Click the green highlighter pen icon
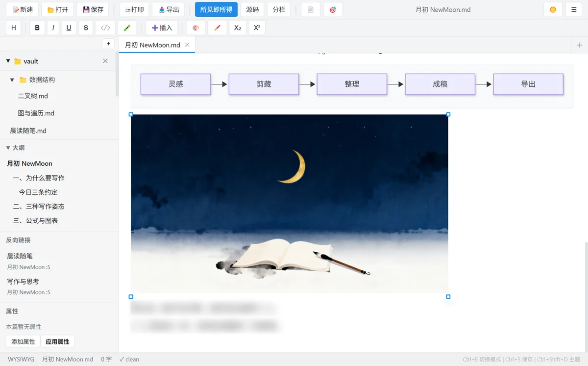 point(127,28)
